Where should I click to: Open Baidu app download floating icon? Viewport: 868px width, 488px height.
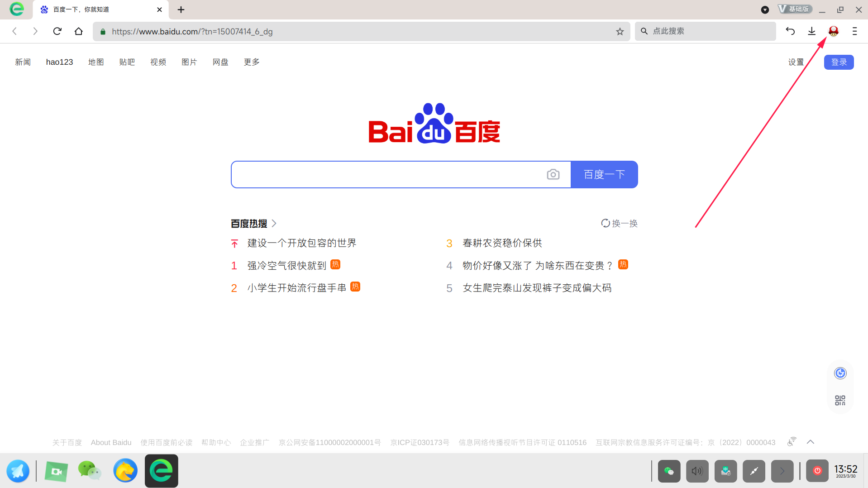click(x=840, y=373)
